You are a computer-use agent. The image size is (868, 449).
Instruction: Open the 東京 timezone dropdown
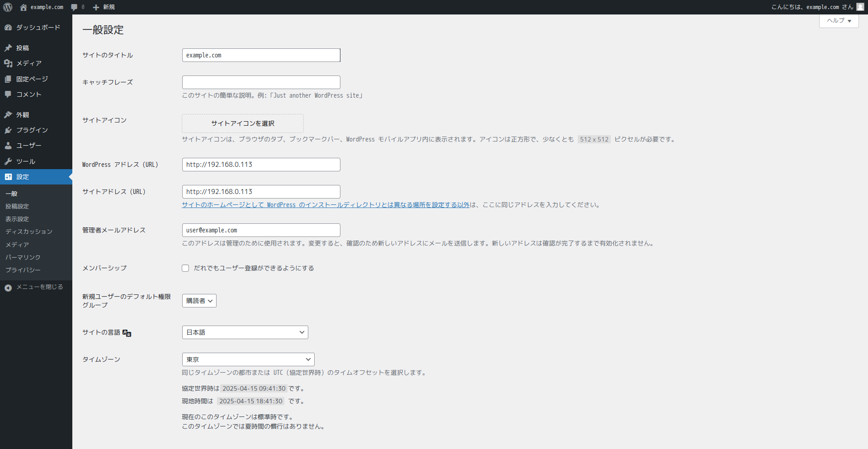point(248,359)
